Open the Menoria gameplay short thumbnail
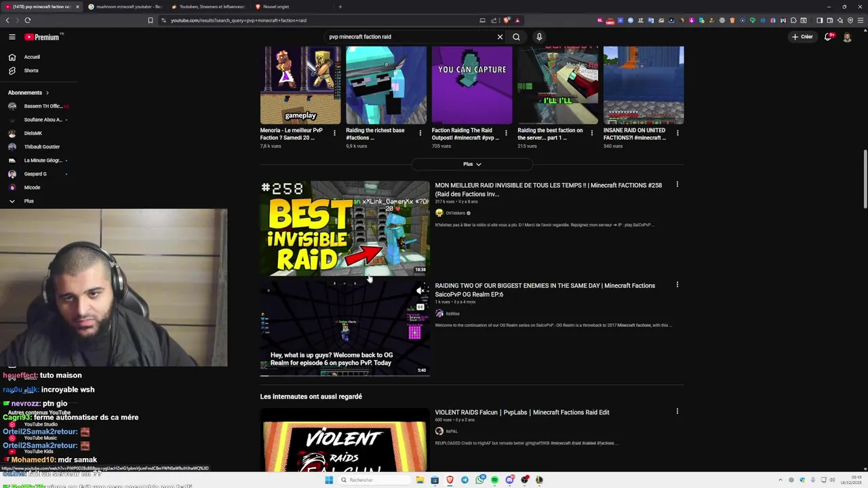This screenshot has width=868, height=488. [300, 85]
